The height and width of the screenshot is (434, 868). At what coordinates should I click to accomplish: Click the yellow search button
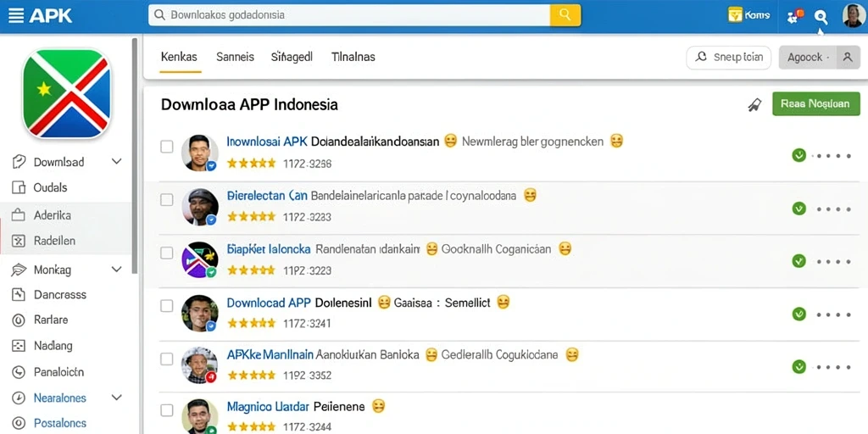point(565,15)
